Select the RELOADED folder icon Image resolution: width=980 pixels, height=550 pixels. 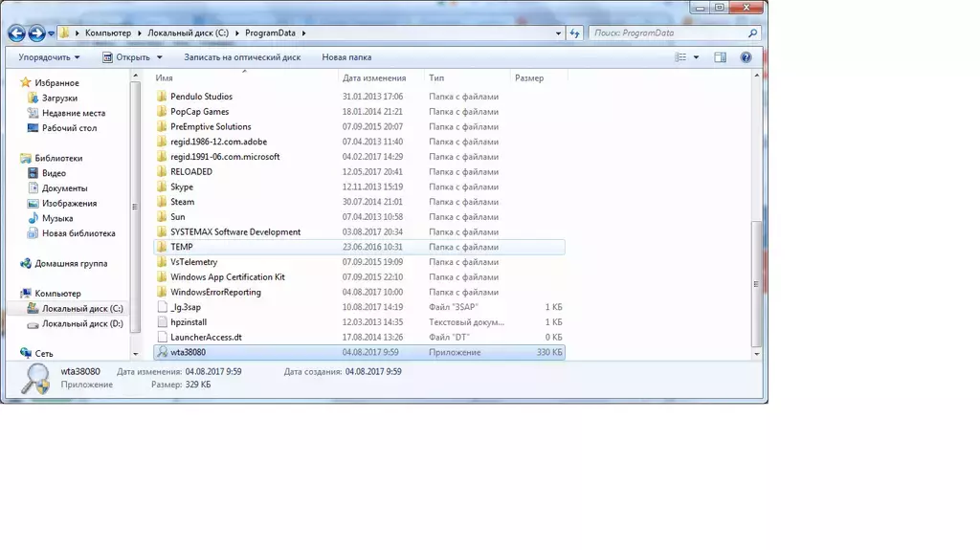pyautogui.click(x=162, y=171)
